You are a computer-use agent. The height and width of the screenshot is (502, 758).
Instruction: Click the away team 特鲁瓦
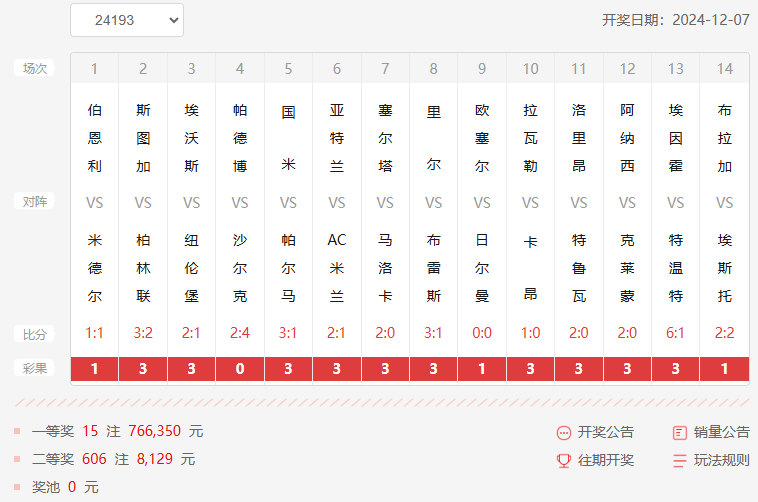point(579,267)
